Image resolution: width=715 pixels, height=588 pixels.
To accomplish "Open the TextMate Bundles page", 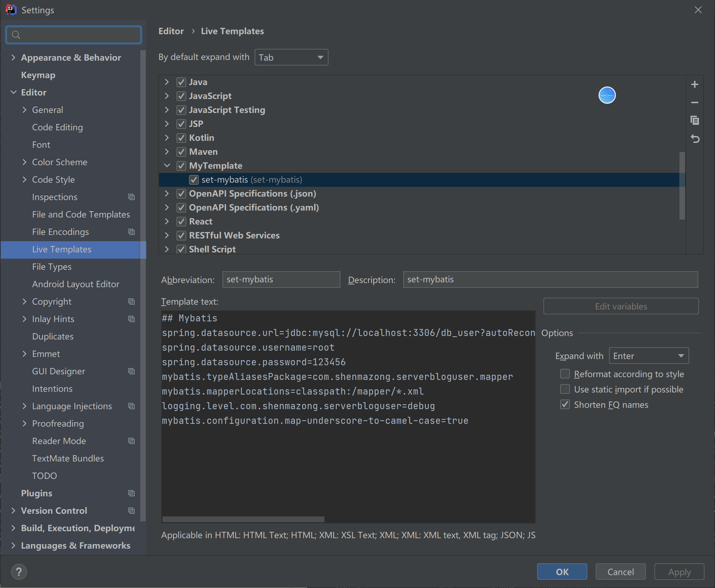I will (68, 458).
